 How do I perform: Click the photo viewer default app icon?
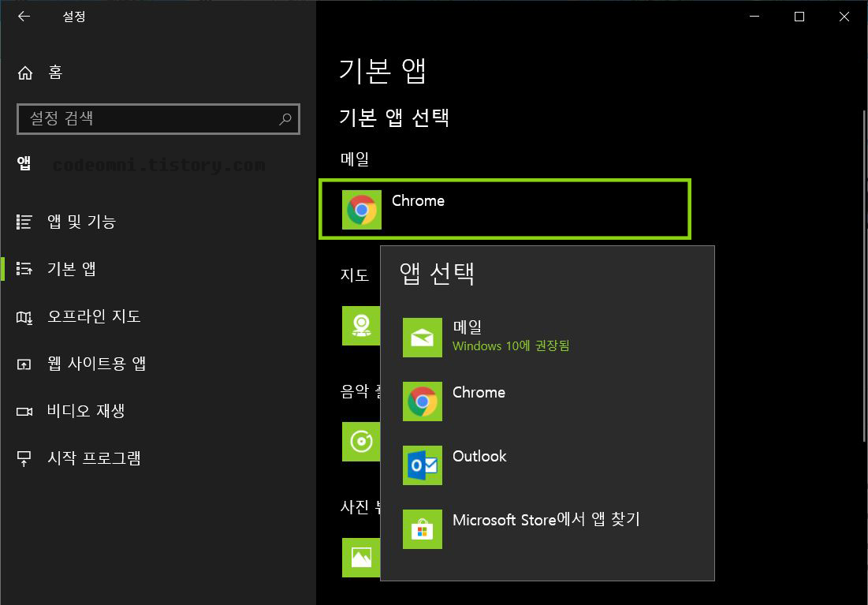click(x=361, y=558)
